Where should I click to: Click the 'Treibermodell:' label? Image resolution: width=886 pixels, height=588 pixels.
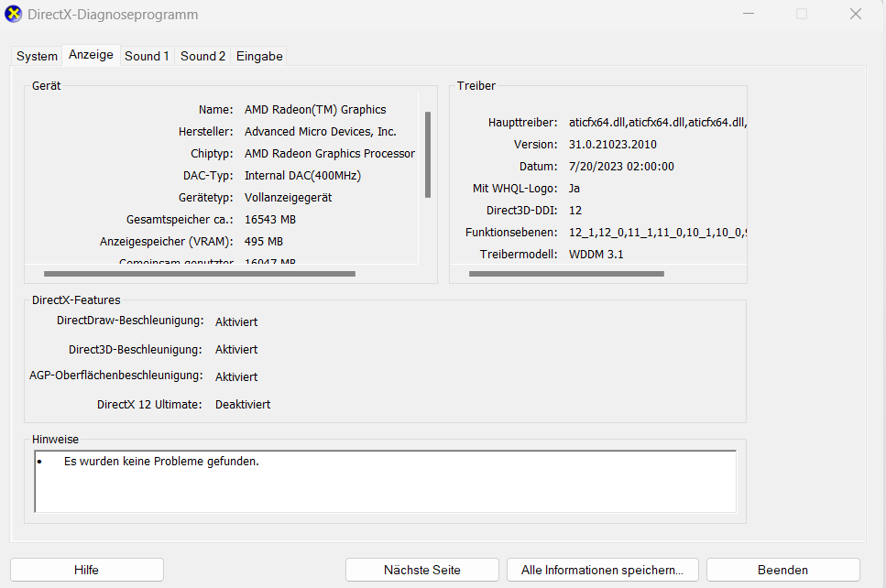tap(519, 255)
